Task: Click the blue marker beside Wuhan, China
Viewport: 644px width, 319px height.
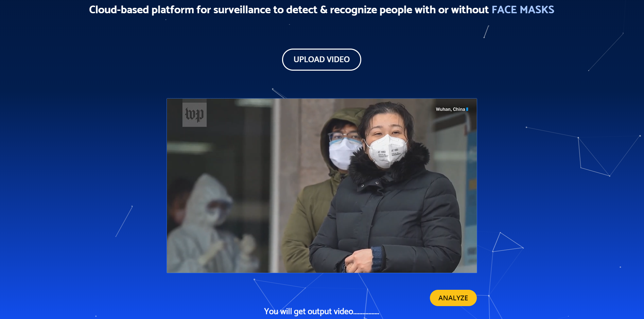Action: 467,109
